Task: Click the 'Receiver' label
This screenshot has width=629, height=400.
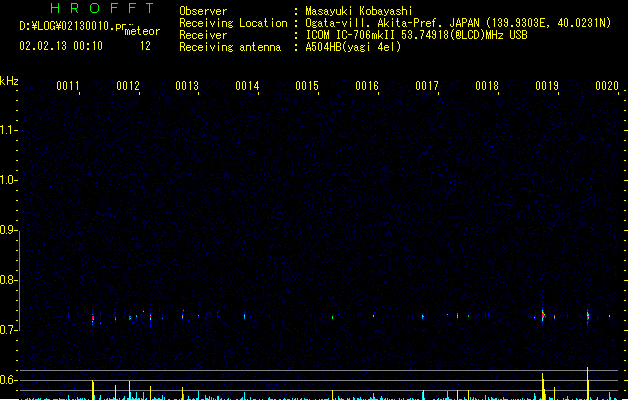Action: pos(203,35)
